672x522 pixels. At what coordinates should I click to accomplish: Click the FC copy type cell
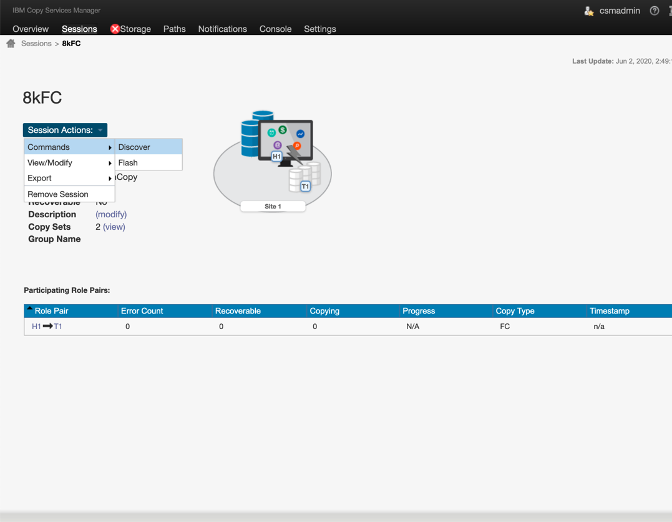(505, 326)
